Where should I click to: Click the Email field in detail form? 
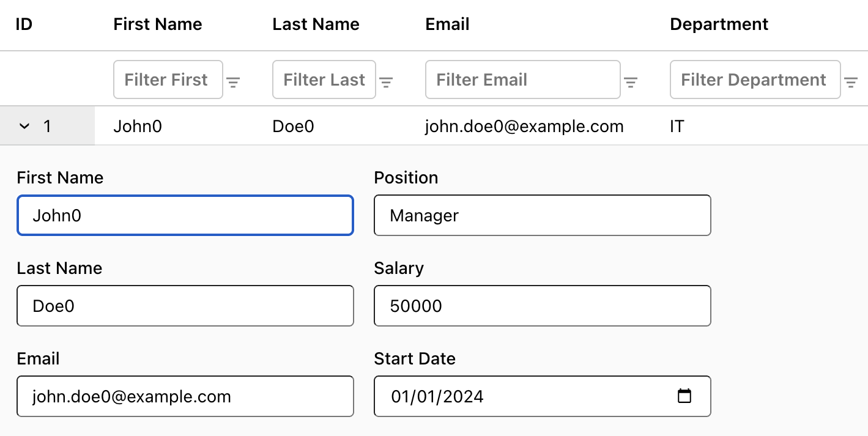point(185,396)
